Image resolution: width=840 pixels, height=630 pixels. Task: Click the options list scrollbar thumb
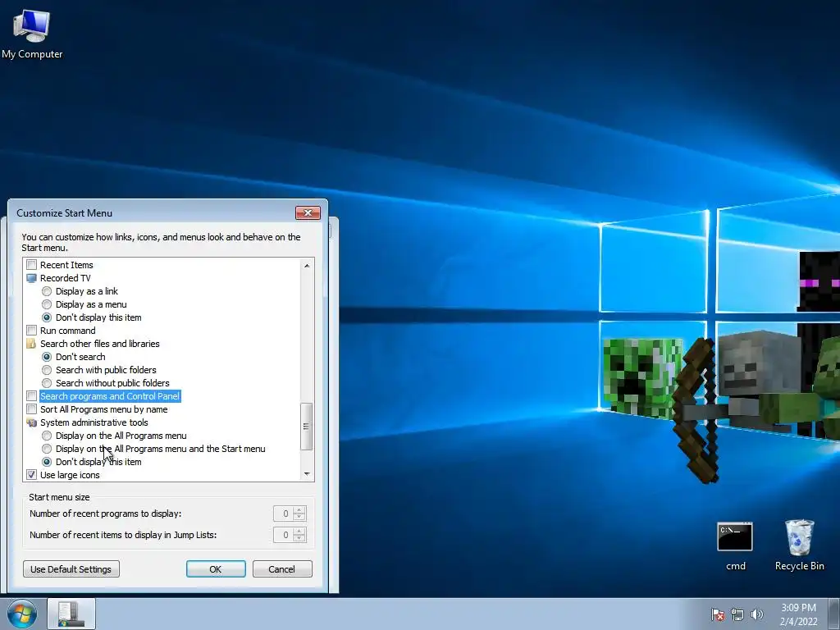[x=307, y=427]
